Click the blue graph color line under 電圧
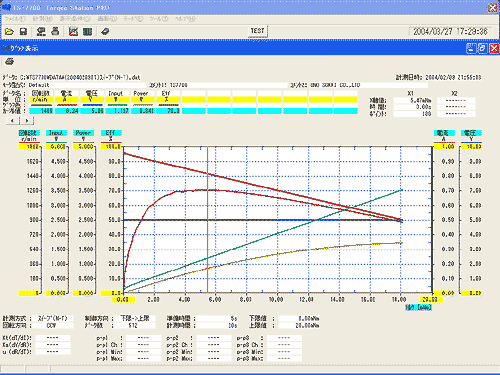Viewport: 500px width, 375px height. [x=92, y=105]
